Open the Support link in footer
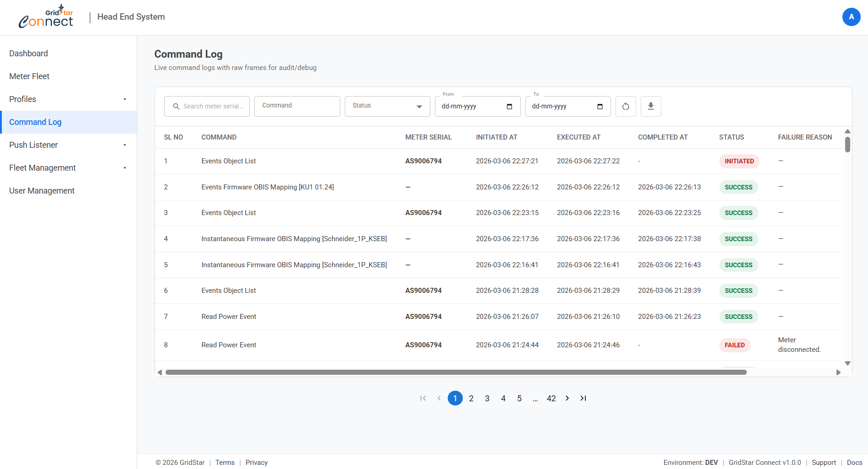This screenshot has width=868, height=469. [x=823, y=463]
